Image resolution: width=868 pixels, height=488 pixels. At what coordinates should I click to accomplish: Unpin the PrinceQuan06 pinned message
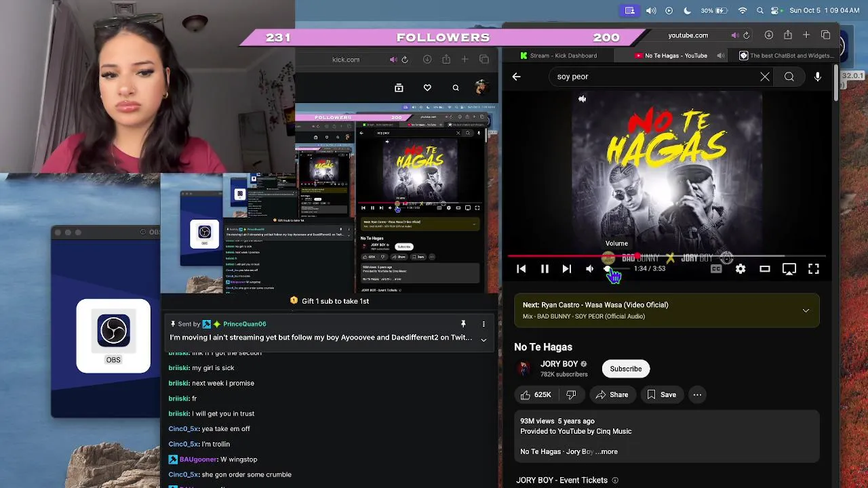(463, 324)
